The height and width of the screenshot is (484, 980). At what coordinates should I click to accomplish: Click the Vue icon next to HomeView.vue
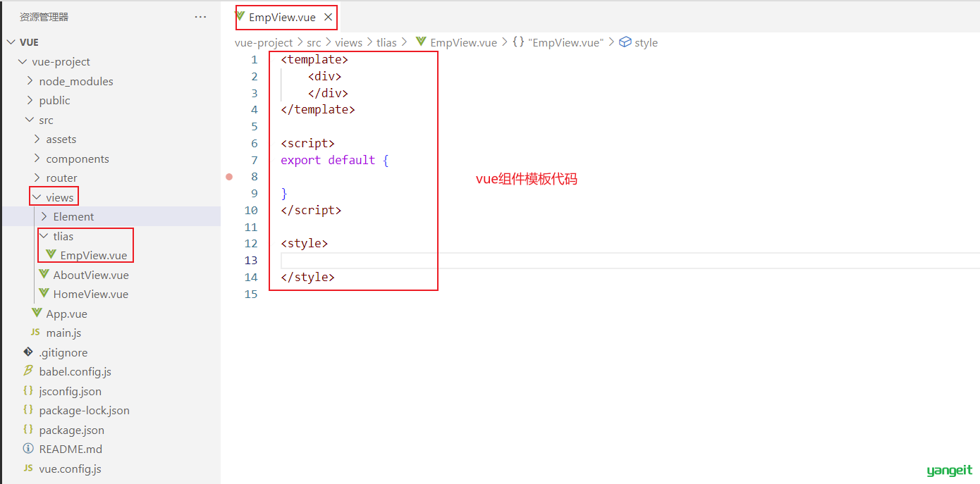coord(44,294)
